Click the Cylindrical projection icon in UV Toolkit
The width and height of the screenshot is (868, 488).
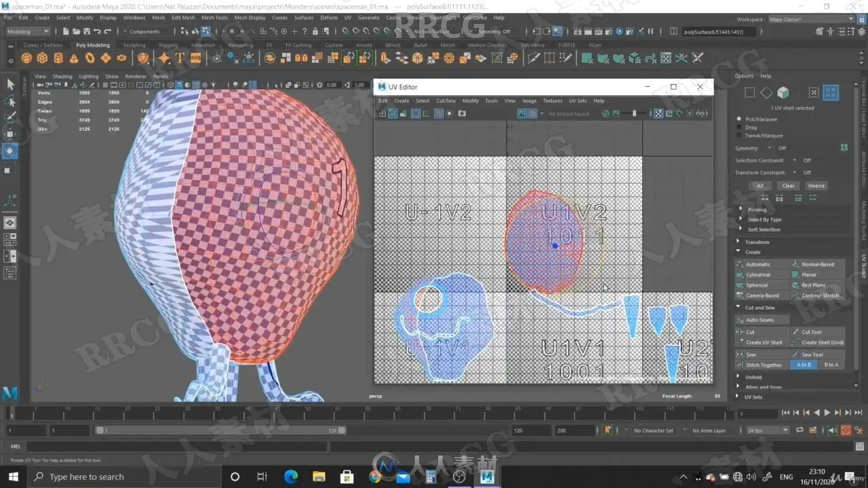coord(740,274)
